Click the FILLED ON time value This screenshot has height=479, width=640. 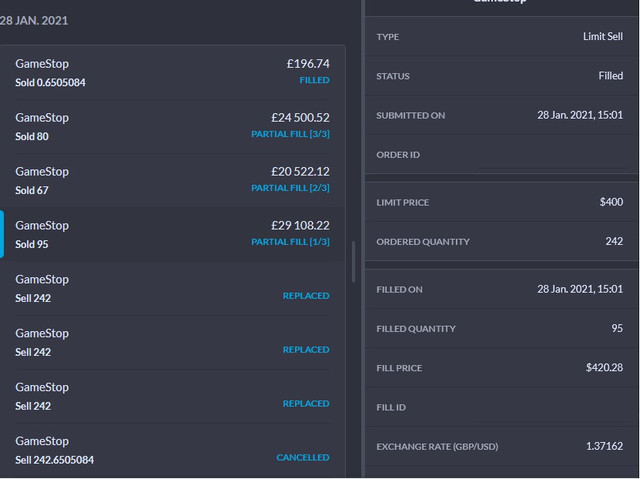click(580, 289)
